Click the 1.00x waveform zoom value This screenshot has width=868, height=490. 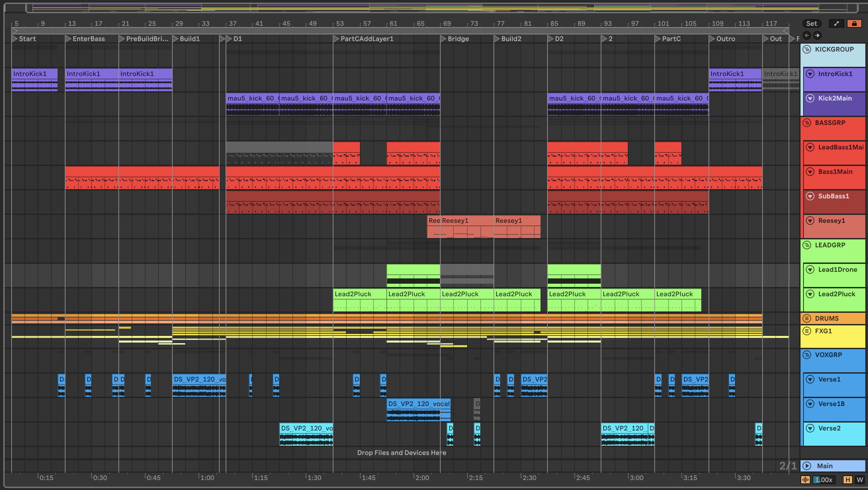tap(824, 479)
